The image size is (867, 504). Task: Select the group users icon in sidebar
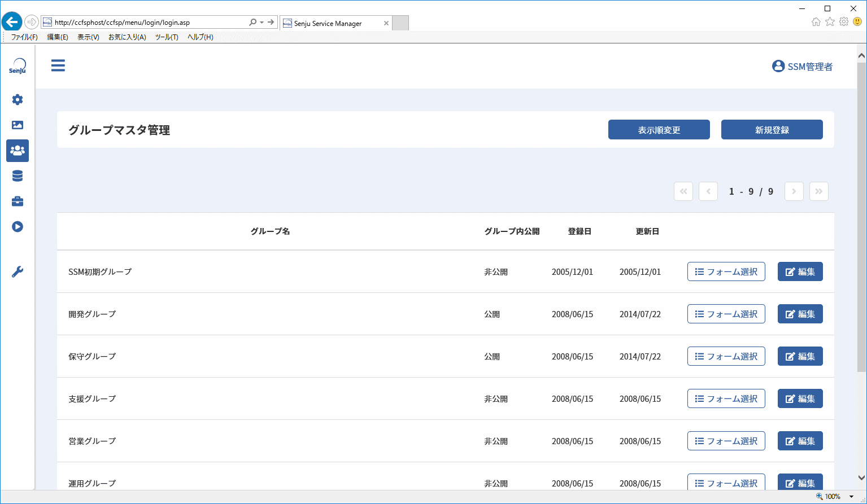coord(18,151)
